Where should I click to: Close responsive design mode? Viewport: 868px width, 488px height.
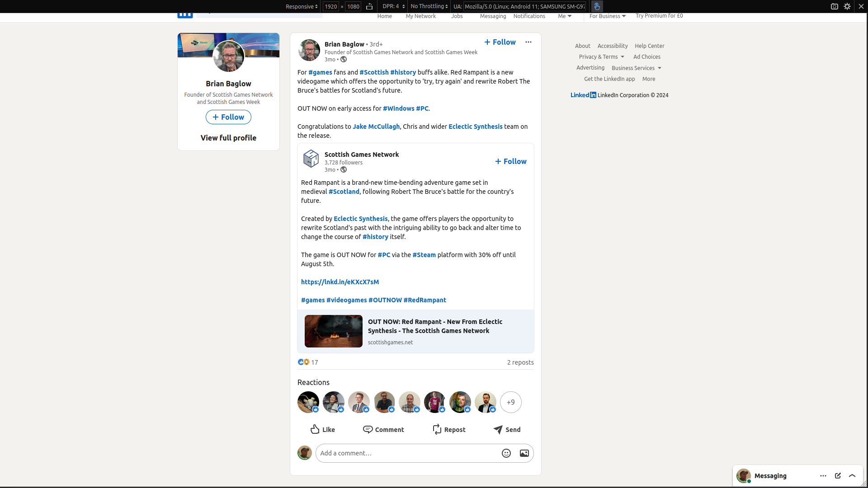pos(861,6)
